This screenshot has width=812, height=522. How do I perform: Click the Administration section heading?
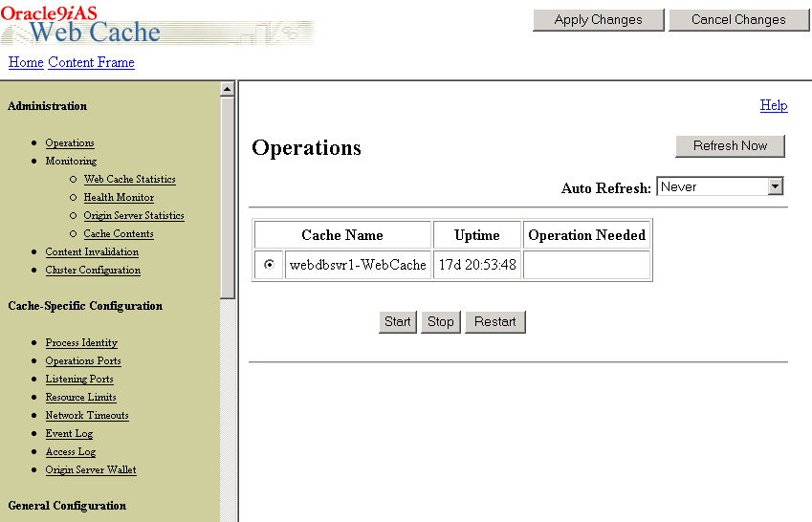click(x=48, y=106)
